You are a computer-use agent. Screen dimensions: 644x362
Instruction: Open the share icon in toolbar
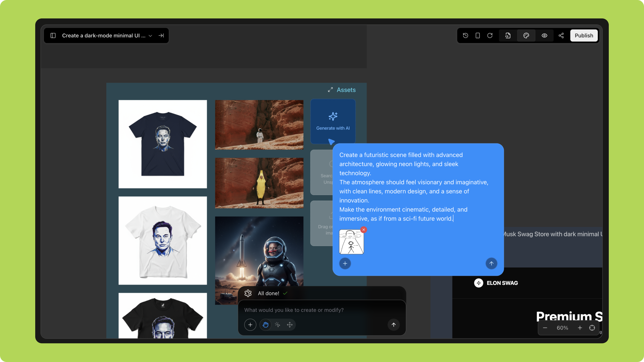[x=561, y=36]
